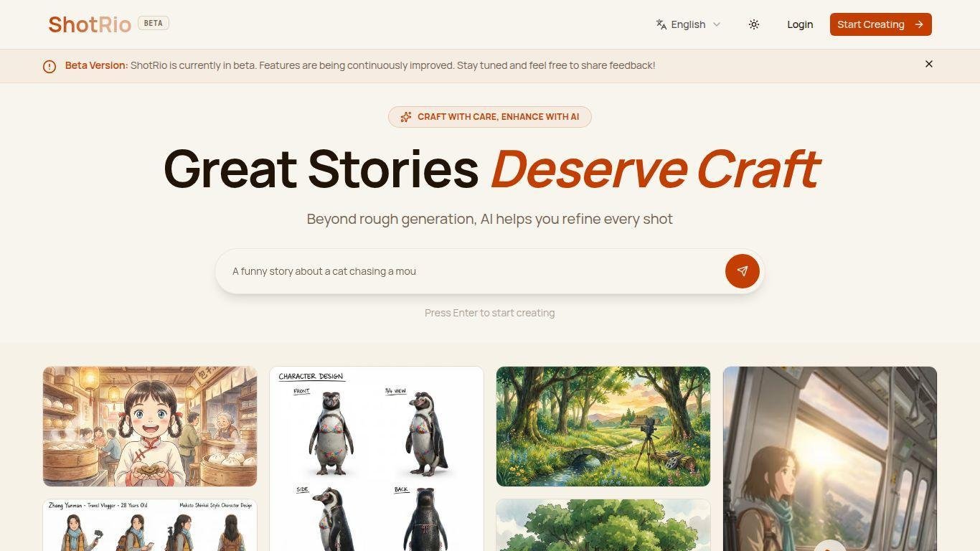Click the beta warning circle icon

[50, 66]
